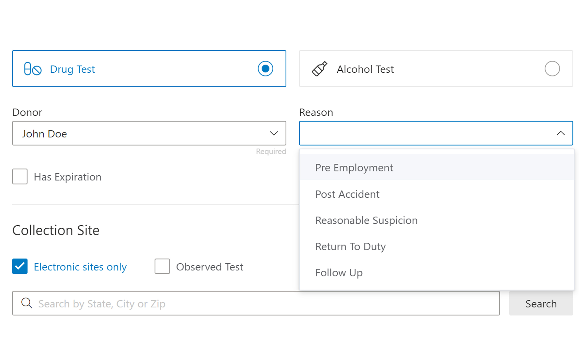The image size is (588, 364).
Task: Select Follow Up option
Action: tap(437, 273)
